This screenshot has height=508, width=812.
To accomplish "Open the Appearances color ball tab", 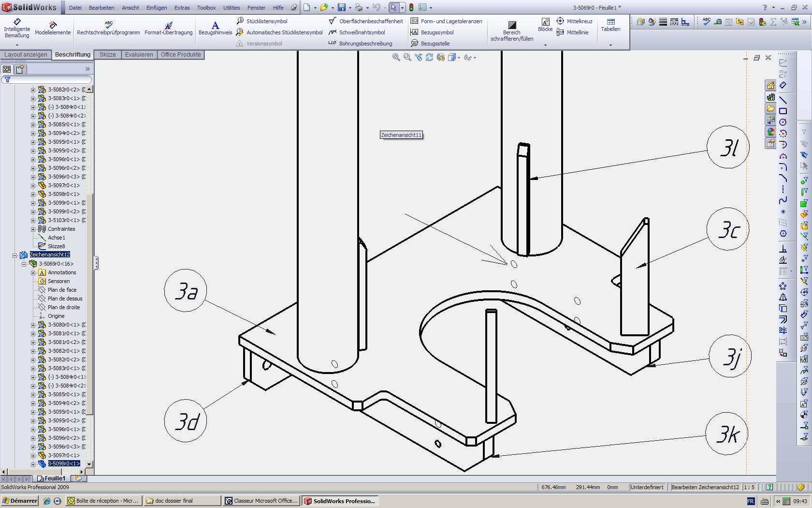I will pyautogui.click(x=770, y=132).
